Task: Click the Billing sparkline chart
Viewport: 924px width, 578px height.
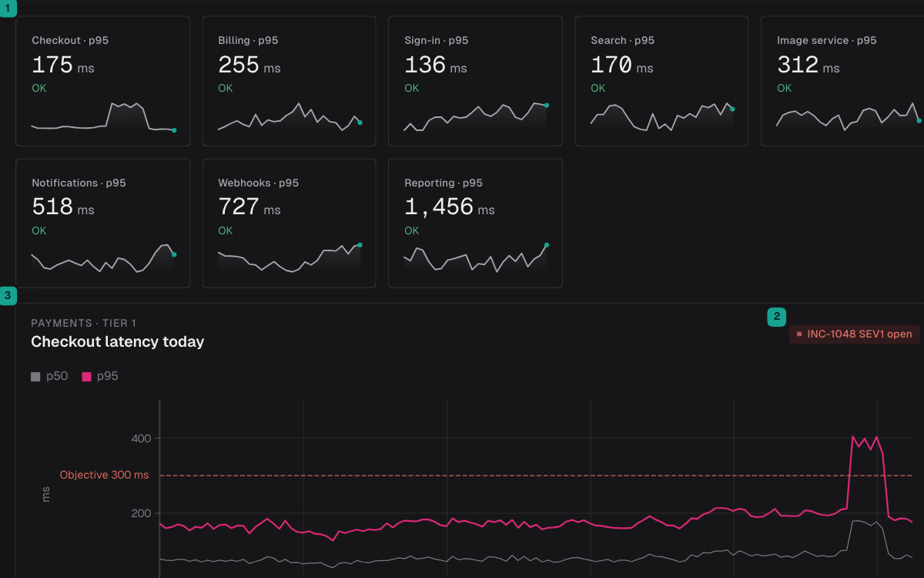Action: click(x=290, y=116)
